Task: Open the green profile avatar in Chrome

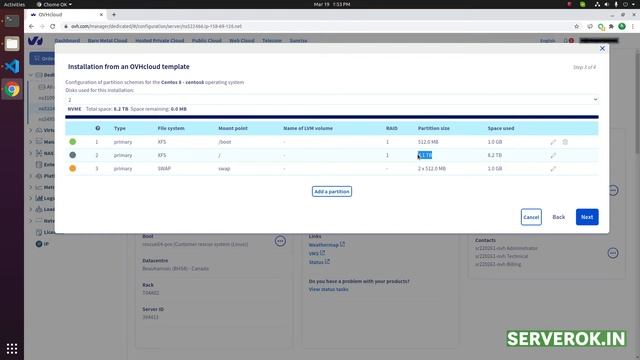Action: click(622, 26)
